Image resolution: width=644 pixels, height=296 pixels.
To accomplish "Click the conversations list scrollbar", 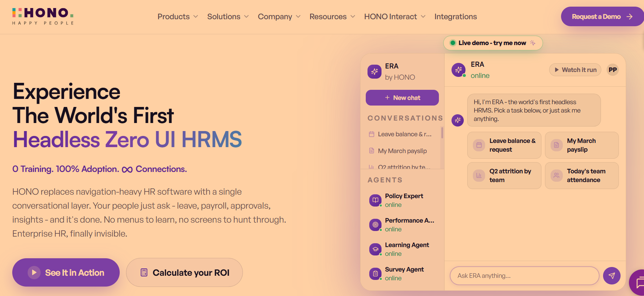I will point(442,133).
